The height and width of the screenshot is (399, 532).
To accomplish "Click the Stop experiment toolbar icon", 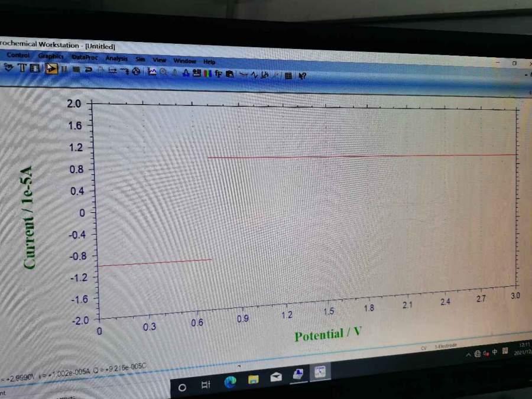I will tap(76, 70).
